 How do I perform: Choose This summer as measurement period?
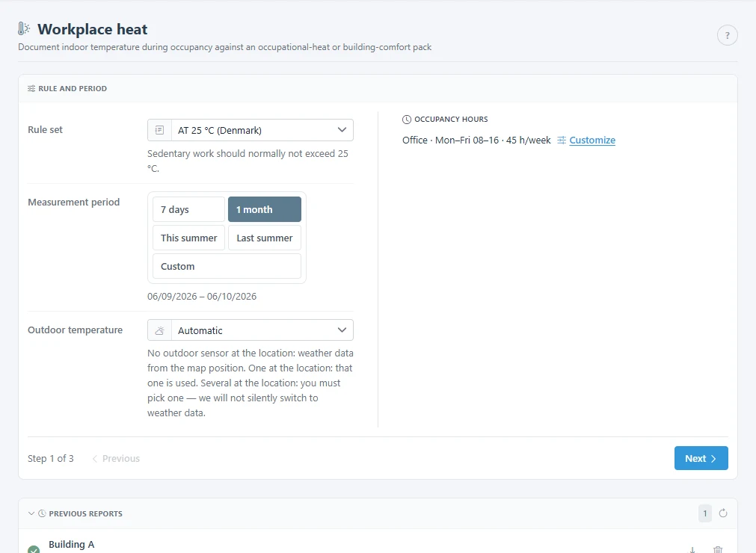[188, 238]
